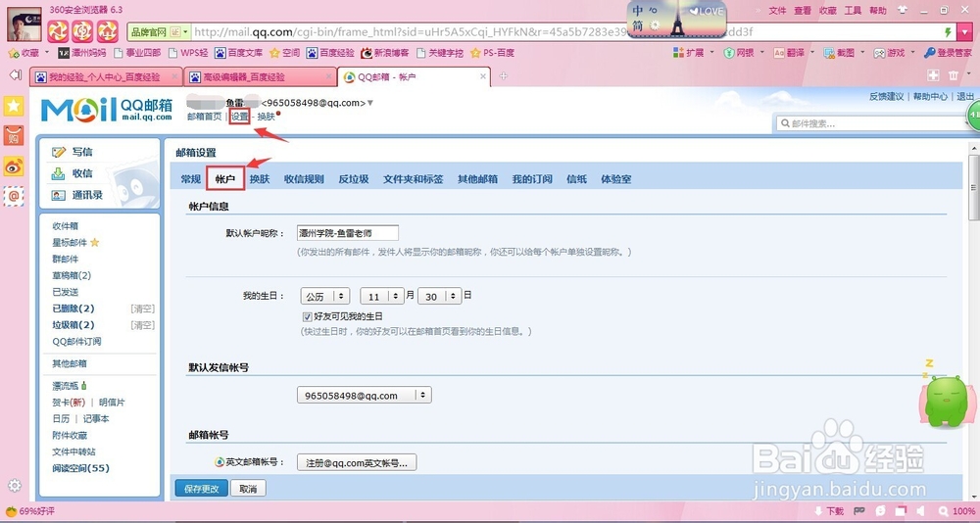The image size is (980, 523).
Task: Click the 保存更改 button
Action: tap(201, 489)
